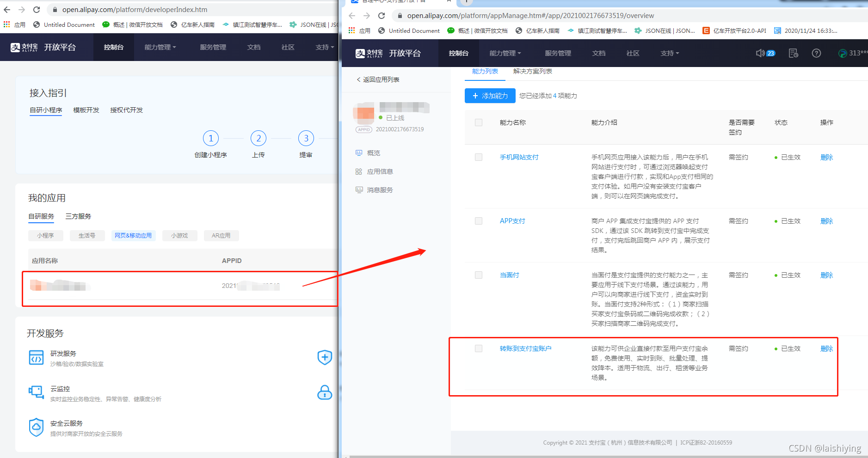This screenshot has height=458, width=868.
Task: Go back in right browser window
Action: pos(352,16)
